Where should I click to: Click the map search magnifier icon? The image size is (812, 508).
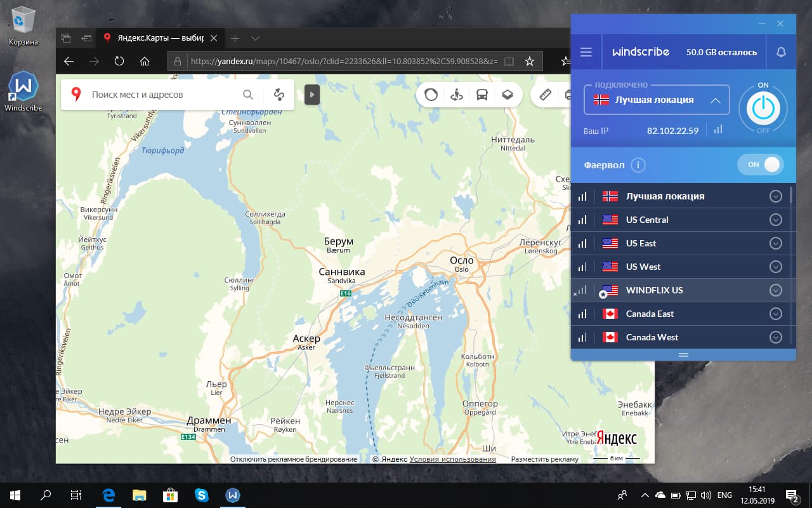pos(248,95)
